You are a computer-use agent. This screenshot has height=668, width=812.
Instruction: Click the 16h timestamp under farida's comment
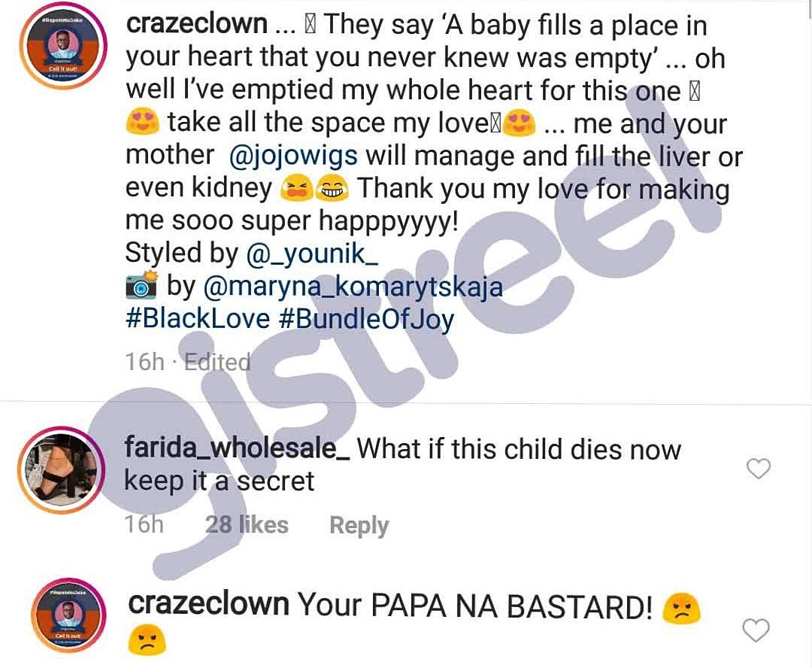click(144, 524)
